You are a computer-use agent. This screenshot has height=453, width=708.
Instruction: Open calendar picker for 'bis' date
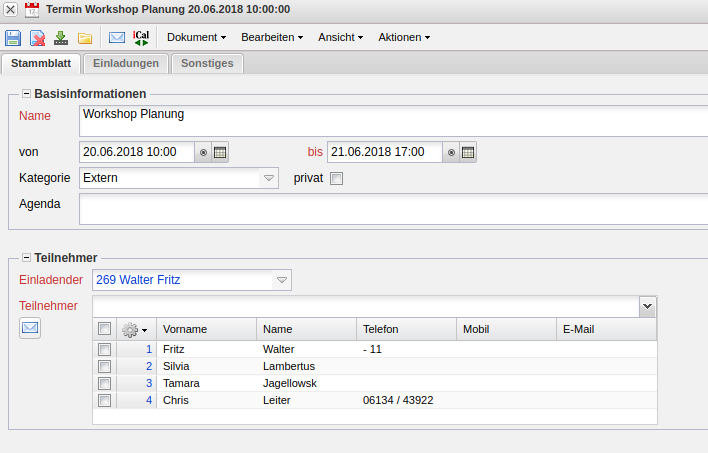click(x=468, y=152)
